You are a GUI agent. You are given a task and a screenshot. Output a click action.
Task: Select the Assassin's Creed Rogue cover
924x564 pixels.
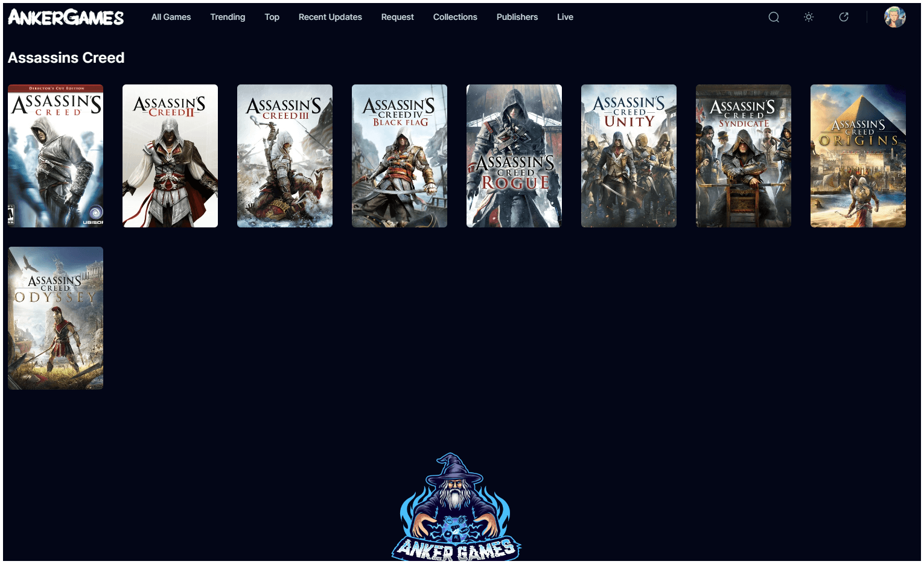(x=514, y=156)
